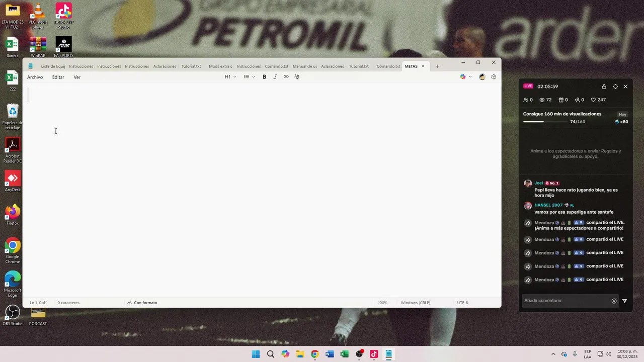Toggle the 'Con formato' status bar option
Image resolution: width=644 pixels, height=362 pixels.
pos(142,303)
